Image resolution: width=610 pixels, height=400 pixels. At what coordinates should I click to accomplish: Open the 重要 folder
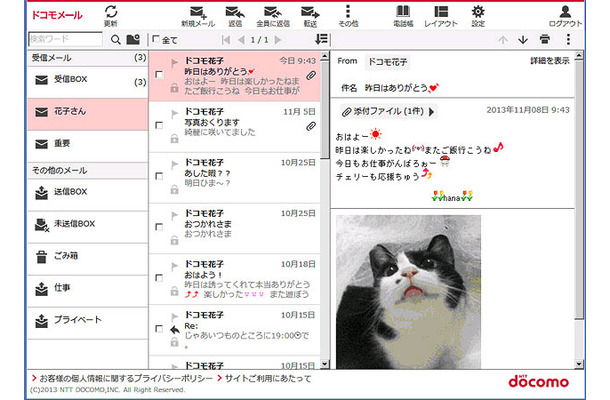(x=88, y=146)
